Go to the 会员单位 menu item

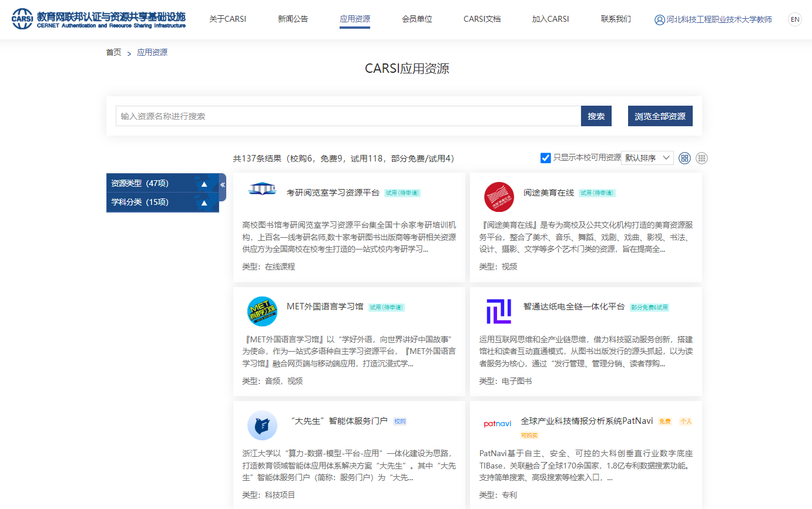417,19
